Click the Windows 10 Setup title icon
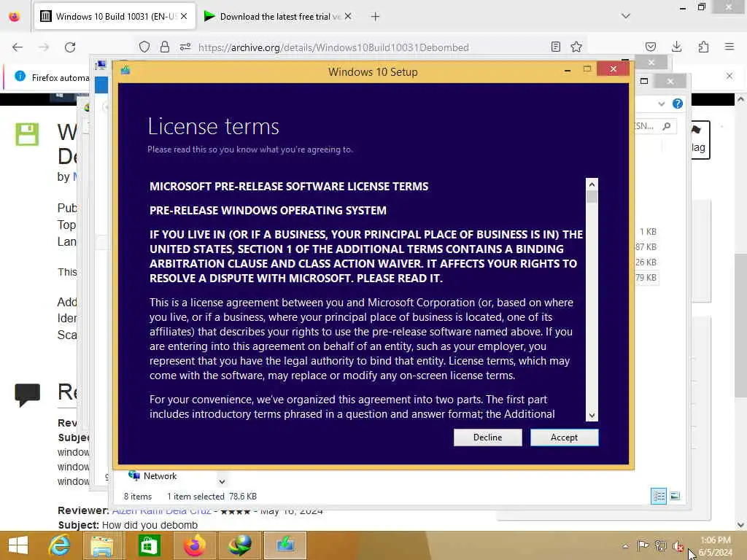Image resolution: width=747 pixels, height=560 pixels. click(125, 70)
